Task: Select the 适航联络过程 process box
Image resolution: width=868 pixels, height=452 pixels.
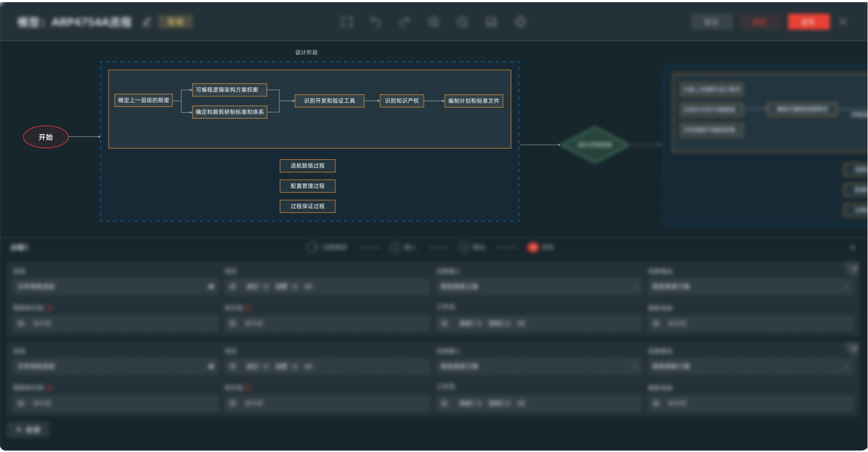Action: pyautogui.click(x=308, y=166)
